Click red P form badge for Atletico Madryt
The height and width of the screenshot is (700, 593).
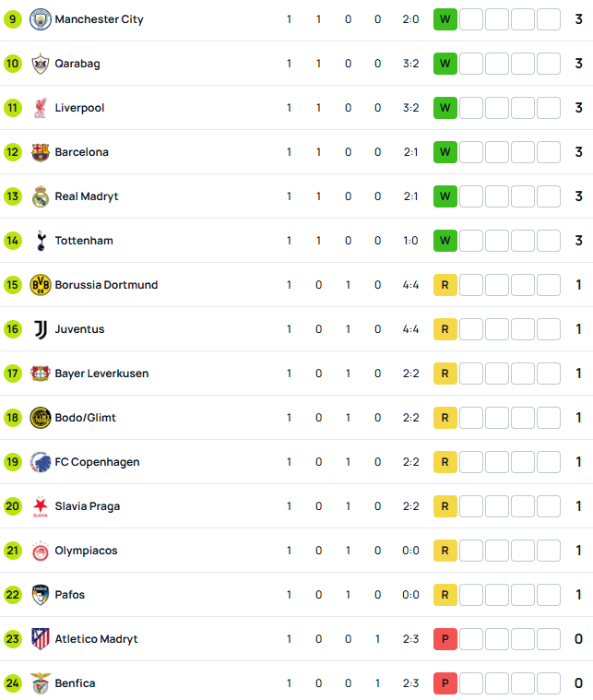tap(445, 639)
